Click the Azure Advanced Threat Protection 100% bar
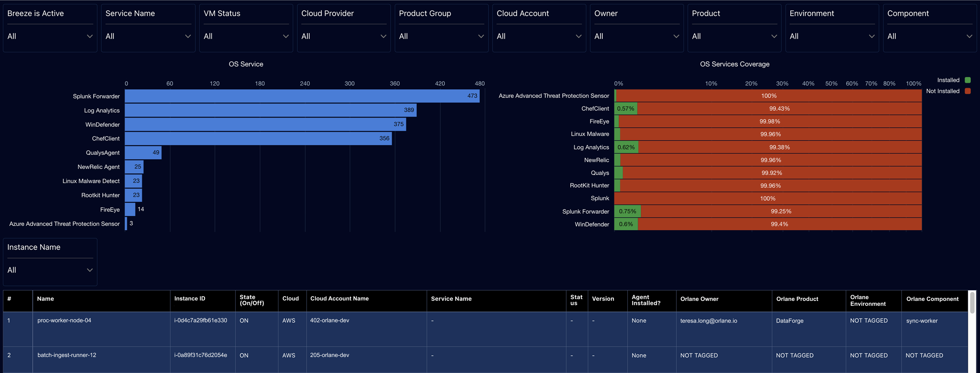The height and width of the screenshot is (373, 980). click(x=769, y=96)
